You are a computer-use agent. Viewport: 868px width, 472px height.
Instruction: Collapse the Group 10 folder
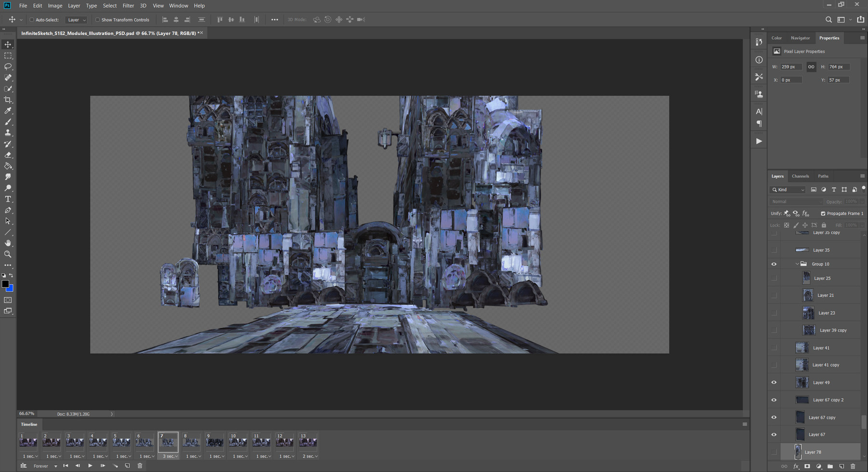[x=797, y=264]
